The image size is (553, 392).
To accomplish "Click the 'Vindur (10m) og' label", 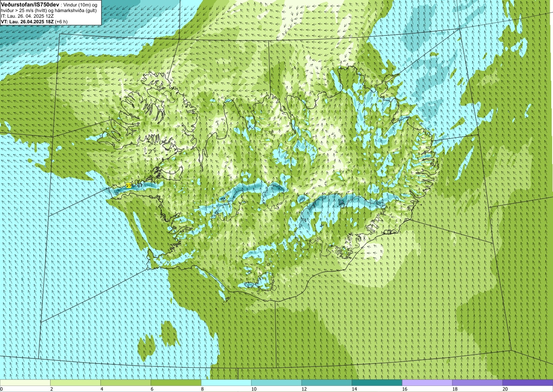I will click(x=80, y=4).
